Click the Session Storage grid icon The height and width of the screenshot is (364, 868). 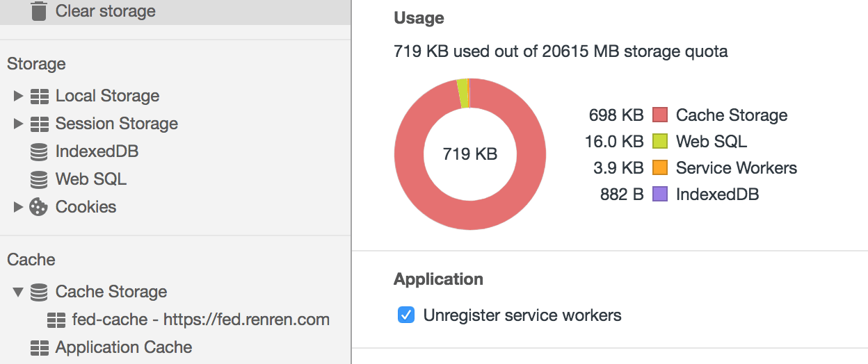pos(40,124)
